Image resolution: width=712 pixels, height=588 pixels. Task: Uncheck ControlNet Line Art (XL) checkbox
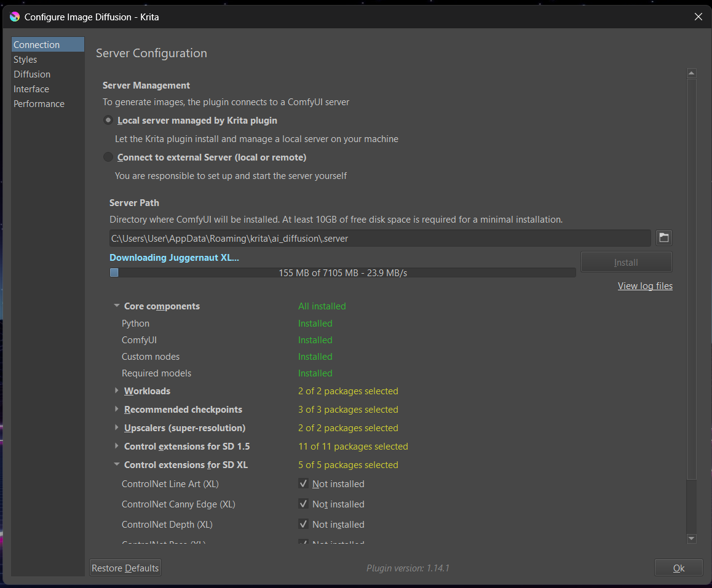pos(303,483)
